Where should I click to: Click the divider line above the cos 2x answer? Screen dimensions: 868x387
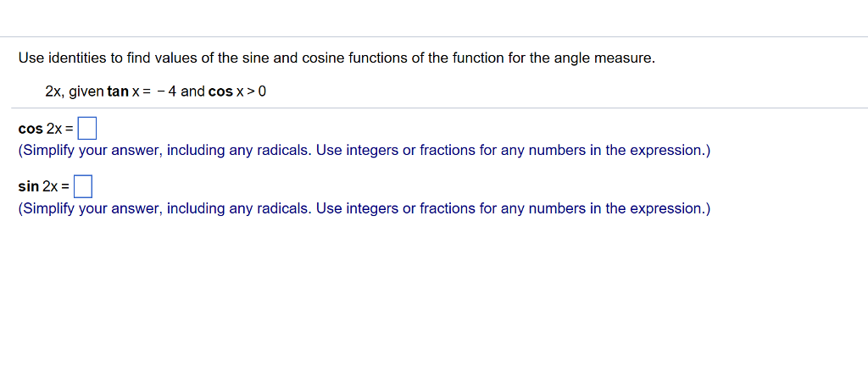pos(440,108)
